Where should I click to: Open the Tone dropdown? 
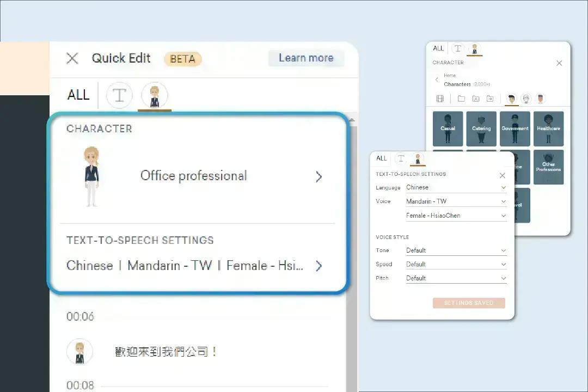click(456, 250)
